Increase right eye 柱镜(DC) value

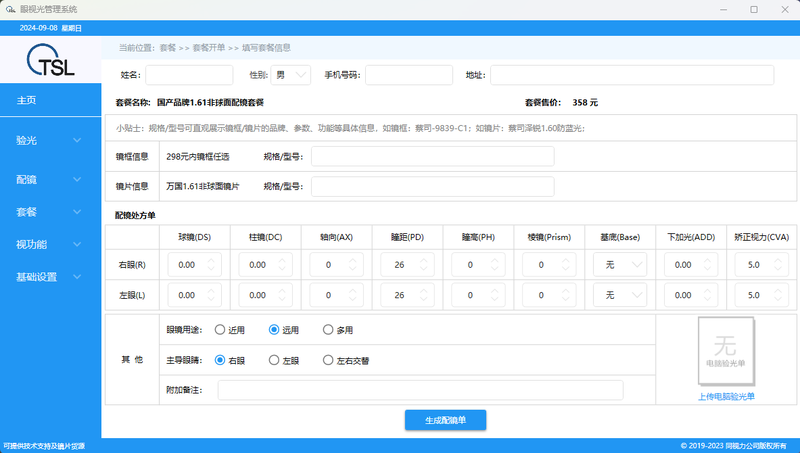pyautogui.click(x=282, y=261)
